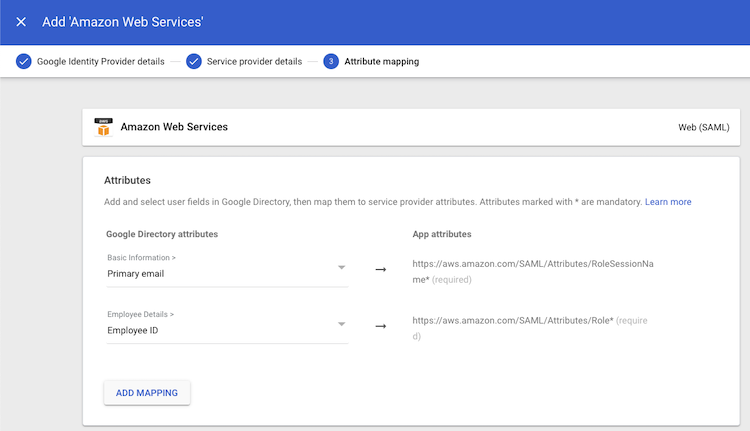Click the Google Directory attributes column header
This screenshot has width=750, height=431.
162,234
